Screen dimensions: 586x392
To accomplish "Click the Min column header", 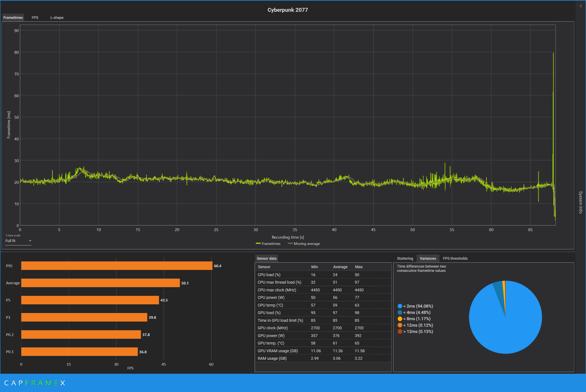I will click(314, 267).
